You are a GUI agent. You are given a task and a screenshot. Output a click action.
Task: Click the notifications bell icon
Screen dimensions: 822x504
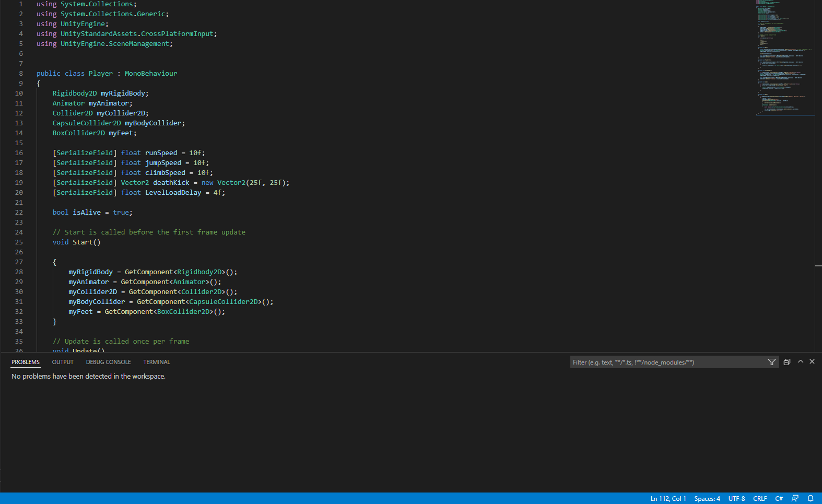click(x=811, y=498)
